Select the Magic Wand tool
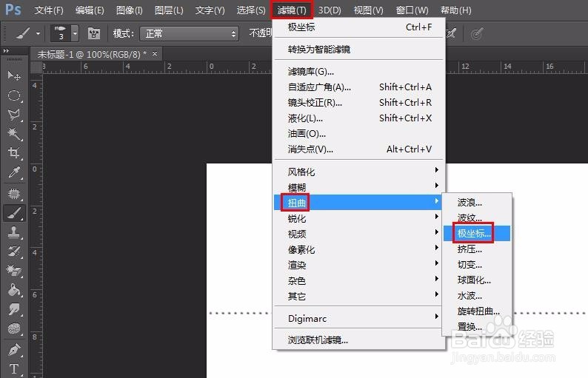The height and width of the screenshot is (378, 588). coord(14,133)
